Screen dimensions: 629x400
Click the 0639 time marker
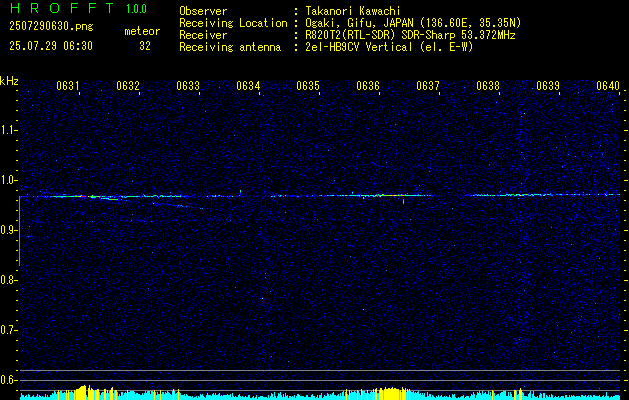coord(548,86)
